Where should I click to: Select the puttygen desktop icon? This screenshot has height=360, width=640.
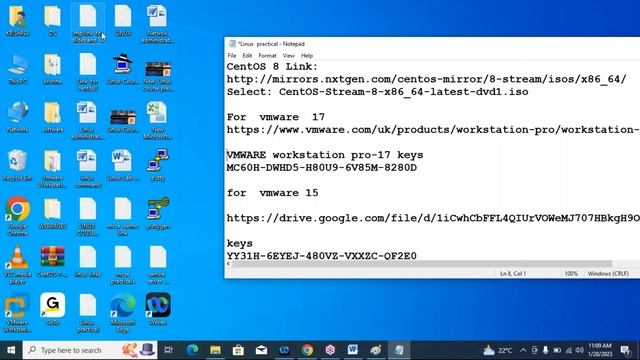click(158, 213)
